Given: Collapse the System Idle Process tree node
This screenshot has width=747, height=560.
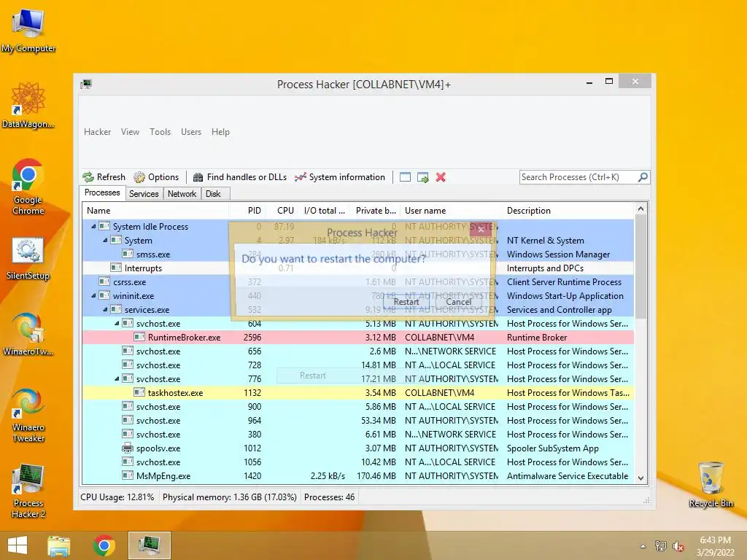Looking at the screenshot, I should tap(93, 227).
